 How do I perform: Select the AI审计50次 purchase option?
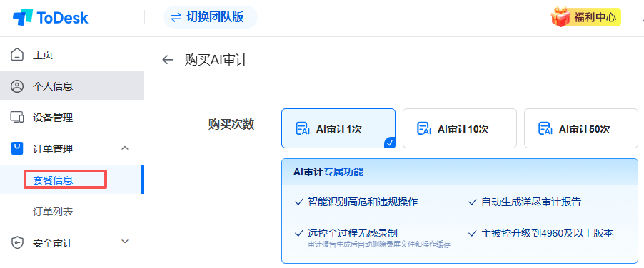[580, 128]
